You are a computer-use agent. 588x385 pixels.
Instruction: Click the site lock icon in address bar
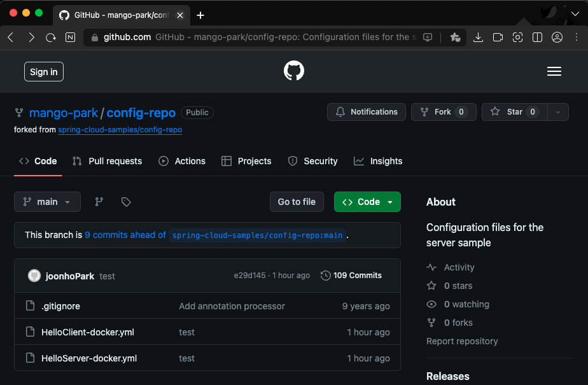95,38
